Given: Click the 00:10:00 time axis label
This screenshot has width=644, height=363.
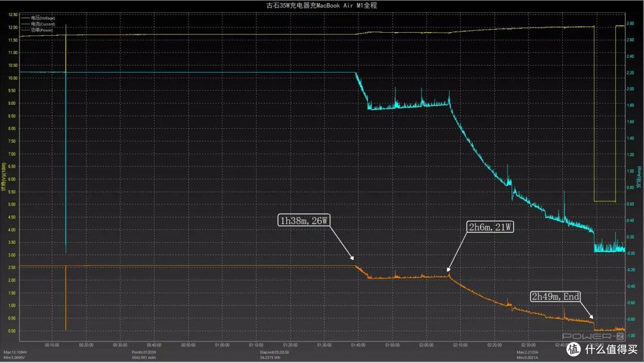Looking at the screenshot, I should click(x=52, y=345).
